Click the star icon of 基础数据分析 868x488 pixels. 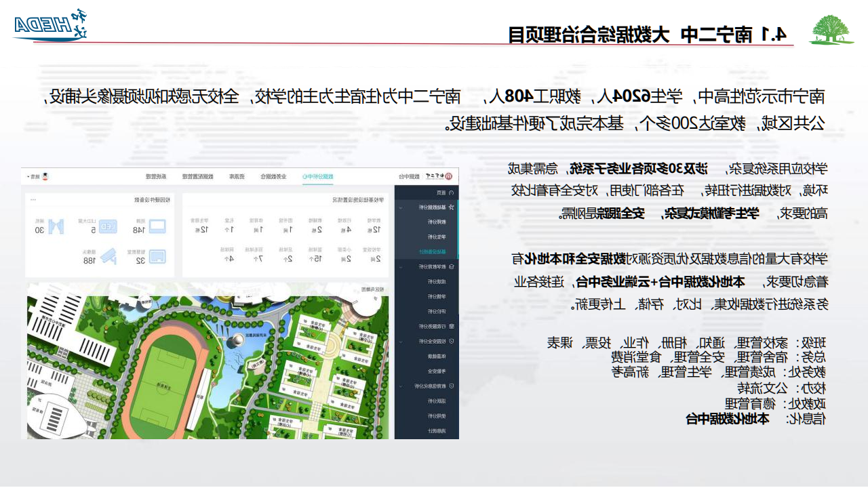click(x=451, y=207)
